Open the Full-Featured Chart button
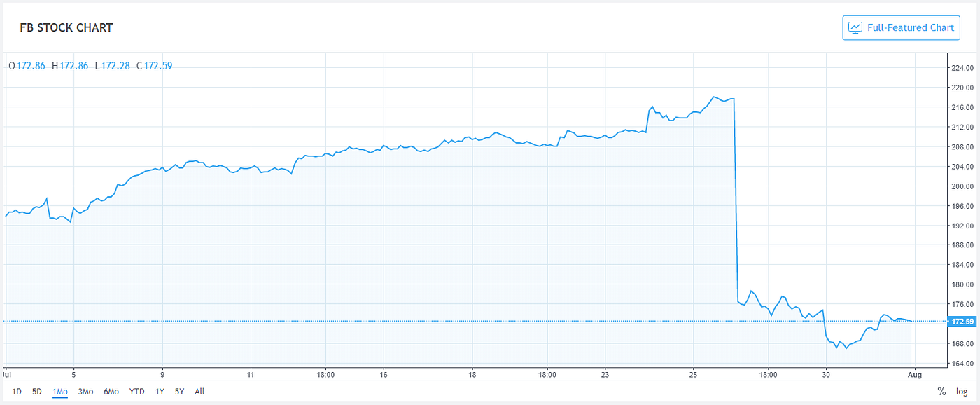980x405 pixels. (x=901, y=28)
